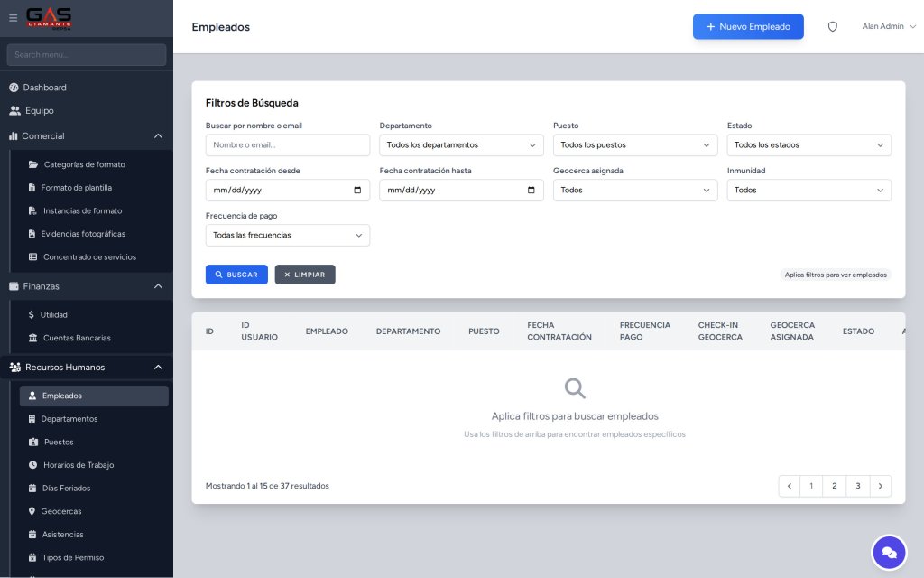This screenshot has height=578, width=924.
Task: Click the Buscar button
Action: point(236,275)
